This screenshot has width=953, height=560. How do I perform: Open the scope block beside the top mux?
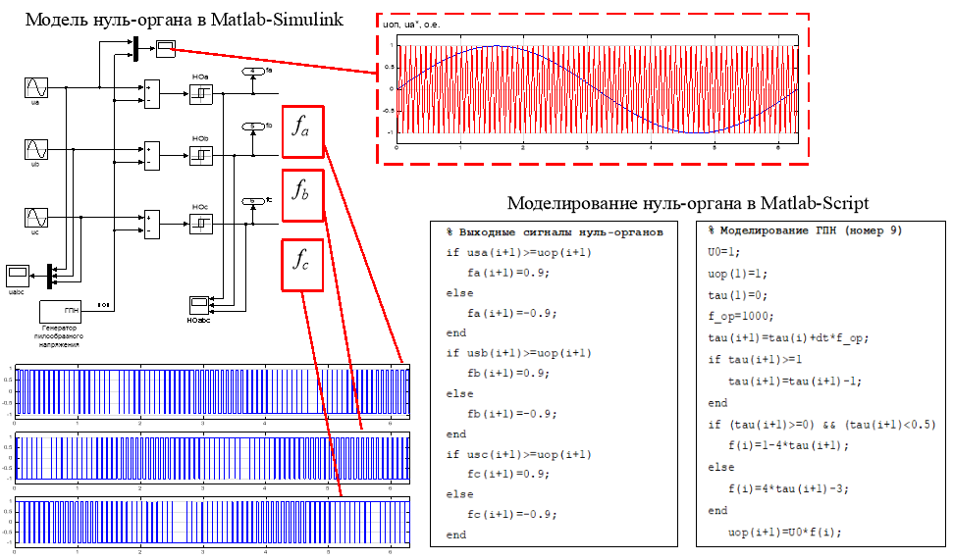tap(166, 49)
